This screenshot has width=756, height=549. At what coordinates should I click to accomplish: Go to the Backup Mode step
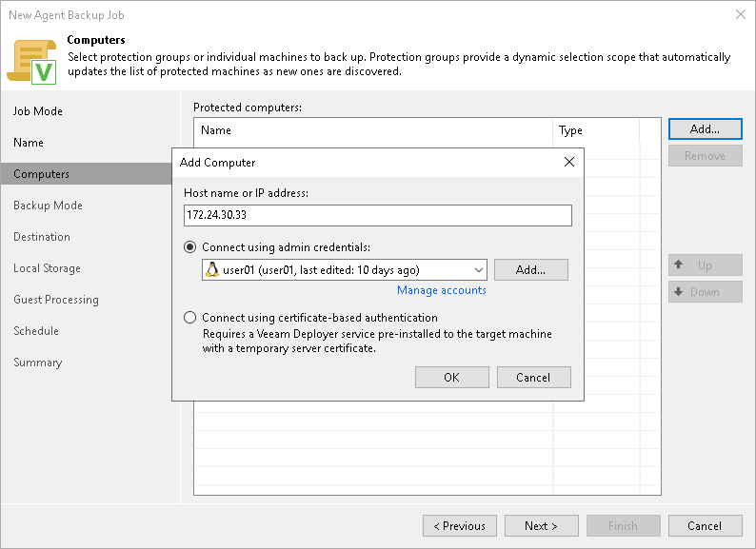click(x=48, y=206)
